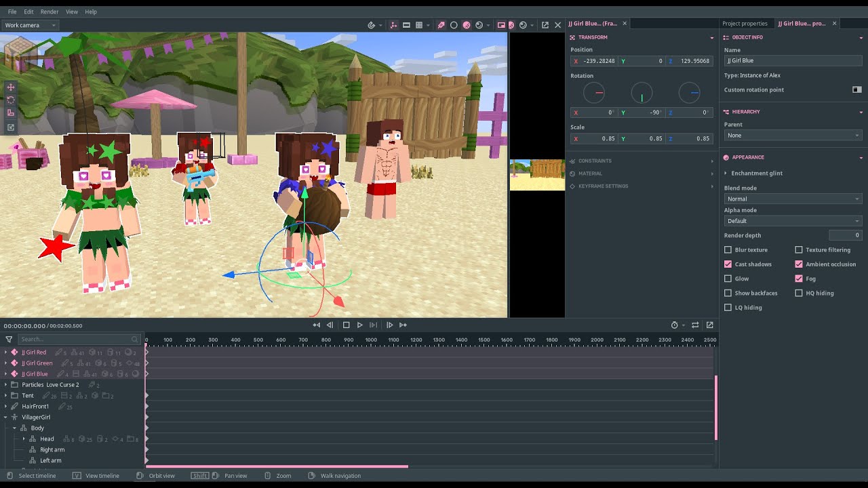This screenshot has height=488, width=868.
Task: Uncheck the Ambient occlusion checkbox
Action: [799, 264]
